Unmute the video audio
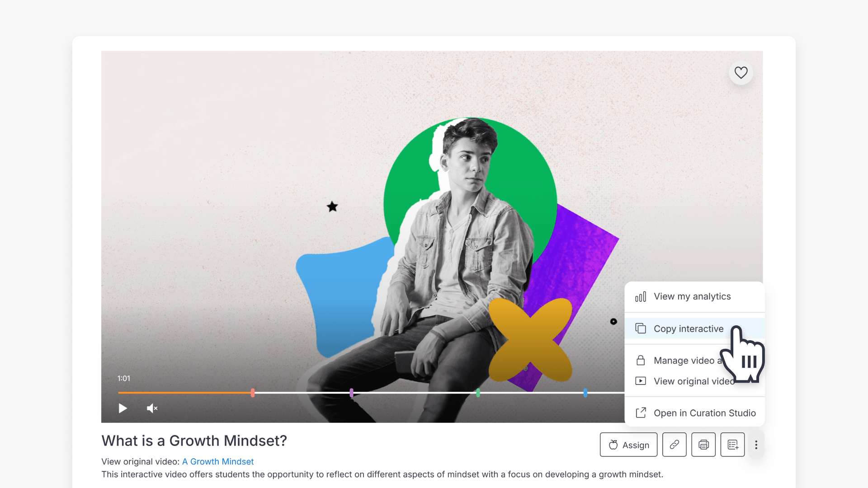This screenshot has height=488, width=868. [x=152, y=408]
